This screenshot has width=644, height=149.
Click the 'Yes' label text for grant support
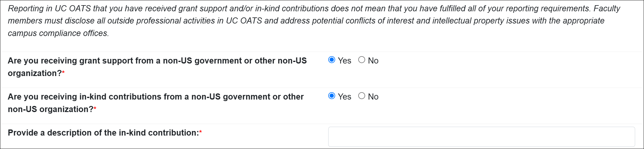point(344,61)
